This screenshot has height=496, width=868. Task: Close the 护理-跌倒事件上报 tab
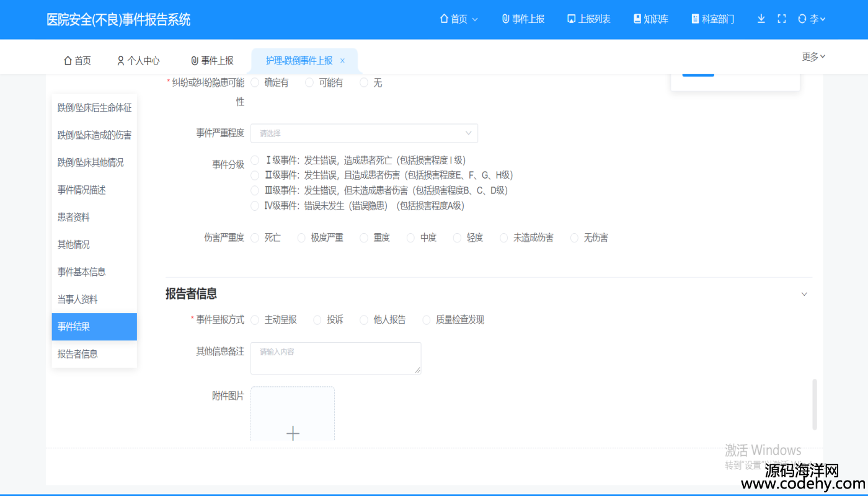[342, 61]
